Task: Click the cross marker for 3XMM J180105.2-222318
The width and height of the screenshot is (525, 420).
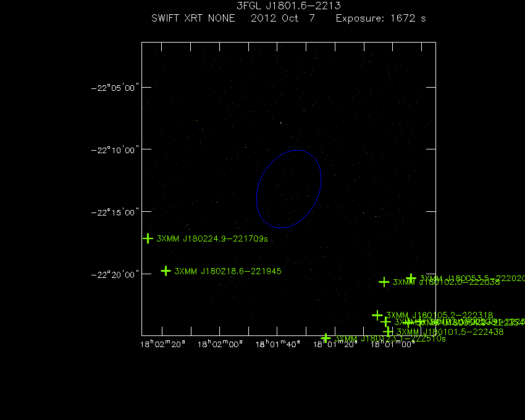Action: tap(377, 315)
